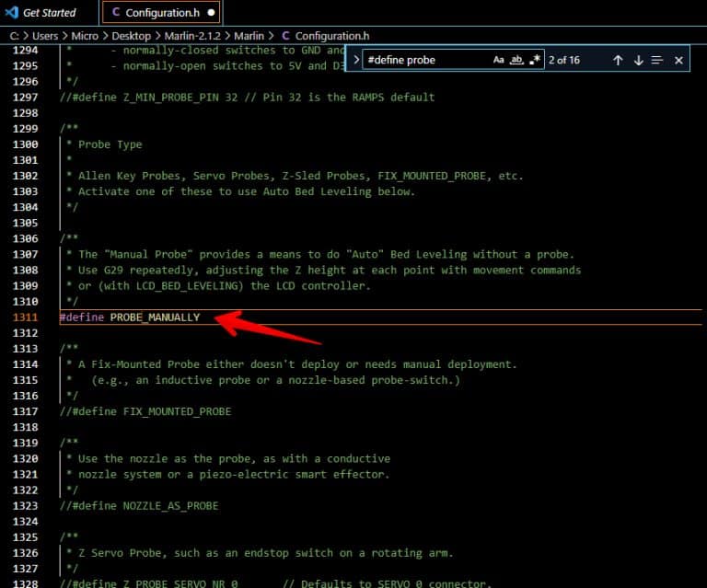Toggle Find in Selection icon
Viewport: 707px width, 588px height.
657,61
